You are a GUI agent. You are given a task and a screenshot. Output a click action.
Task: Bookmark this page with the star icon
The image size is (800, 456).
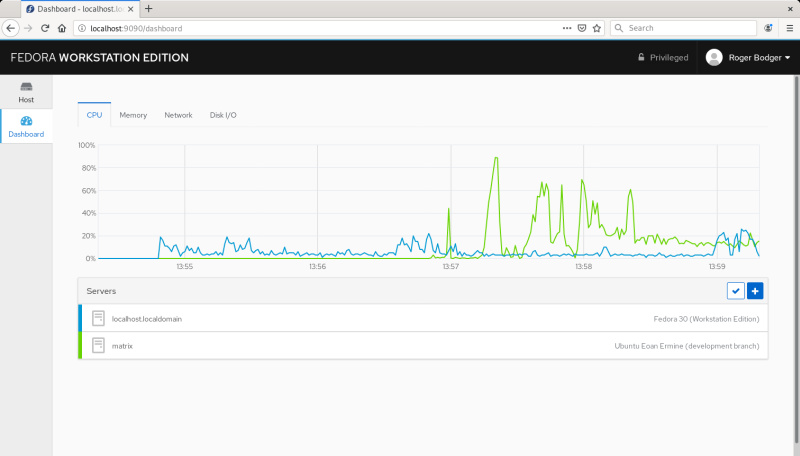597,28
